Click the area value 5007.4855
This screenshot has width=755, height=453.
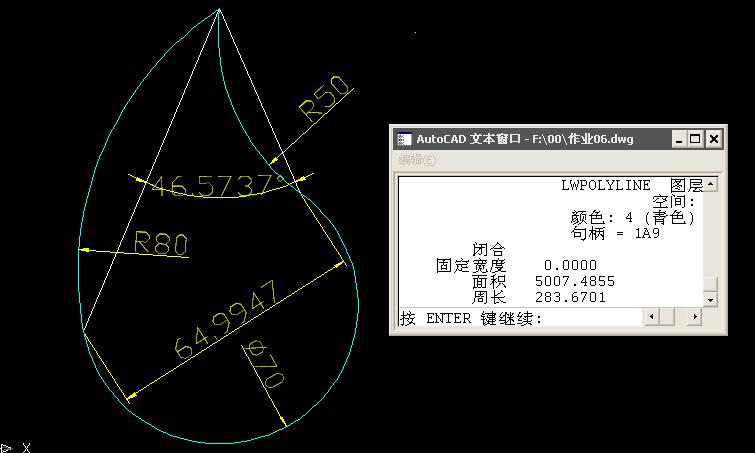(x=574, y=281)
